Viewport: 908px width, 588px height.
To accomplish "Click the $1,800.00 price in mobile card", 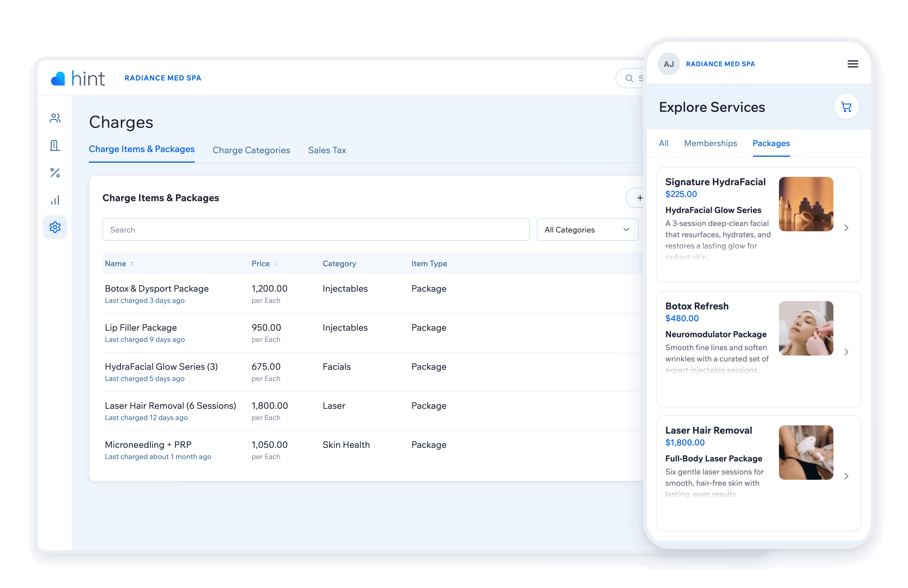I will 685,443.
